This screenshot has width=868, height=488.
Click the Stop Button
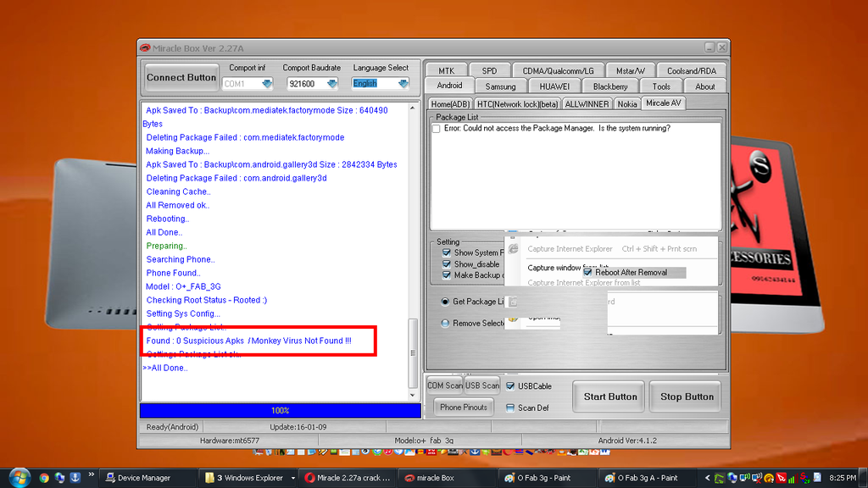coord(687,396)
